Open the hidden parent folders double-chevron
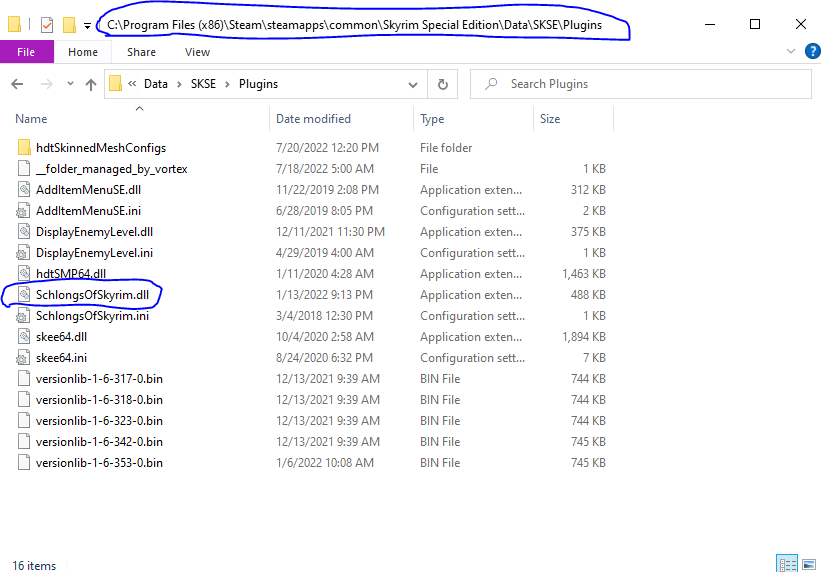This screenshot has width=821, height=572. (x=132, y=84)
